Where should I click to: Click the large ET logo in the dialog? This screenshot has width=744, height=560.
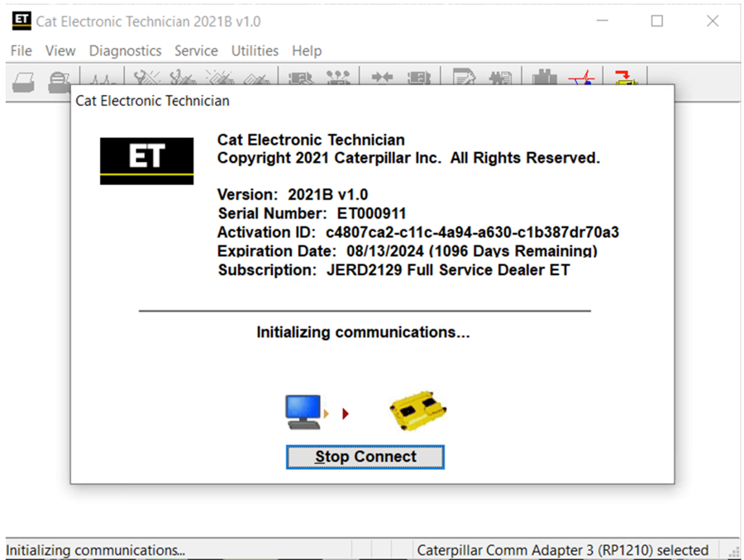[x=146, y=161]
